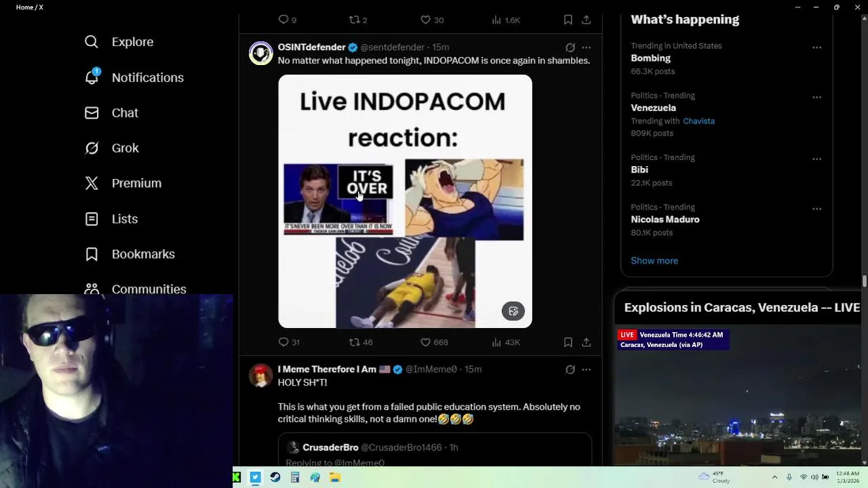
Task: Open more options for the Bombing trend
Action: pos(816,47)
